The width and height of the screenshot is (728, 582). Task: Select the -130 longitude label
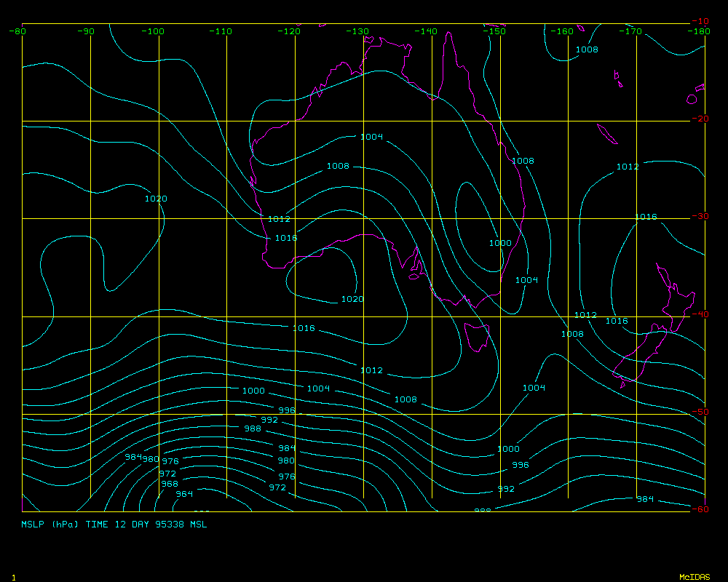[x=357, y=31]
